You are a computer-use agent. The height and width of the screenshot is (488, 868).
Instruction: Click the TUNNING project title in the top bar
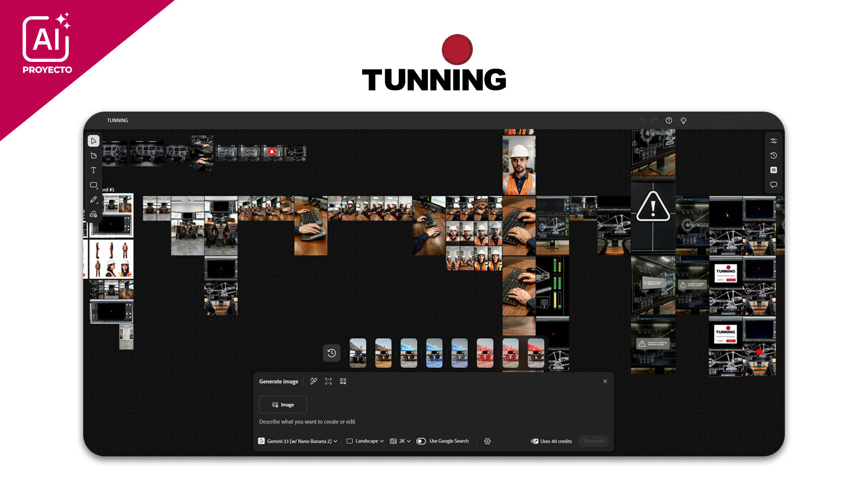click(x=118, y=120)
